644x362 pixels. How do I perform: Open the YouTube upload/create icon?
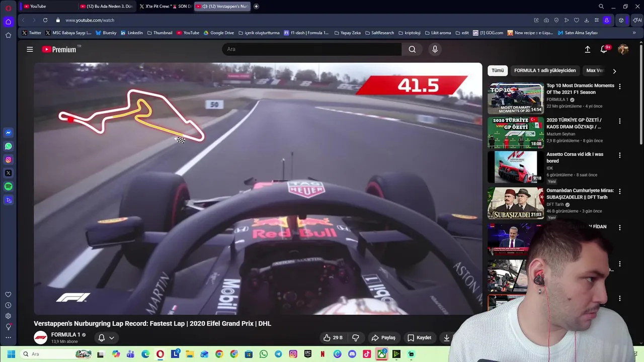coord(587,49)
